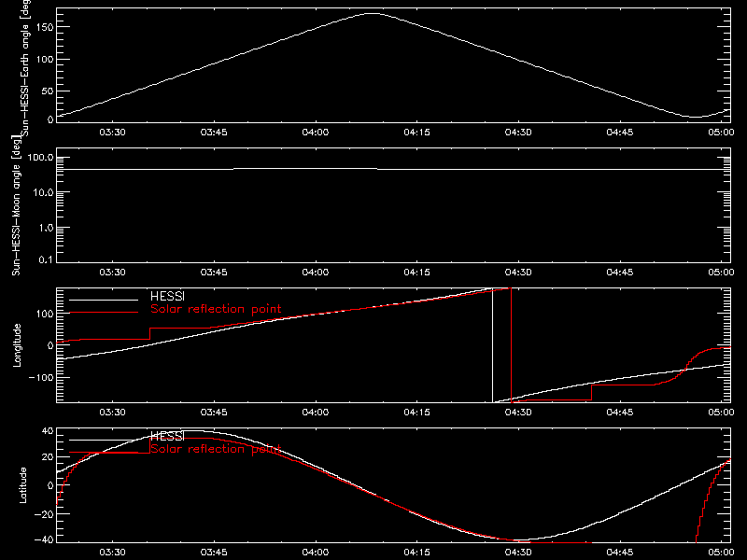Click the 20 tick on Latitude plot
Image resolution: width=747 pixels, height=560 pixels.
pos(48,457)
